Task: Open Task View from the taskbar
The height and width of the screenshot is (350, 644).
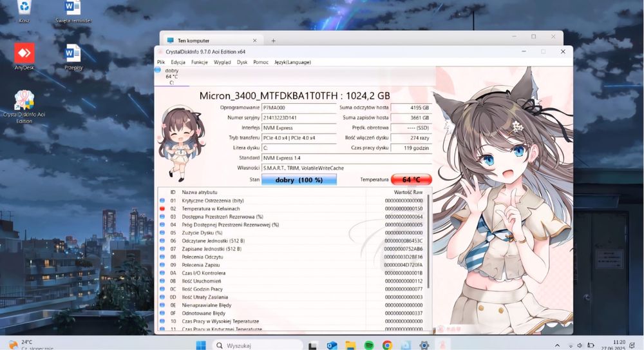Action: pyautogui.click(x=313, y=345)
